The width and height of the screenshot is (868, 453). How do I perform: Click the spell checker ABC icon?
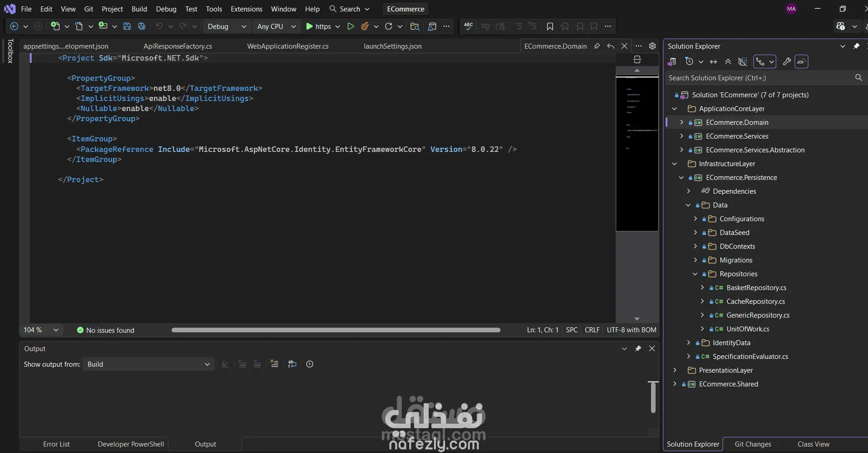pos(468,26)
